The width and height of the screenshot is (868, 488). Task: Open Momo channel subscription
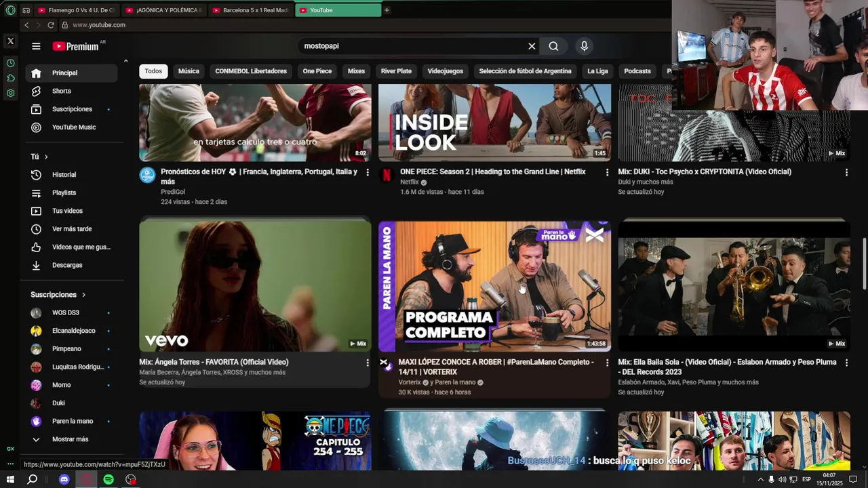coord(71,385)
